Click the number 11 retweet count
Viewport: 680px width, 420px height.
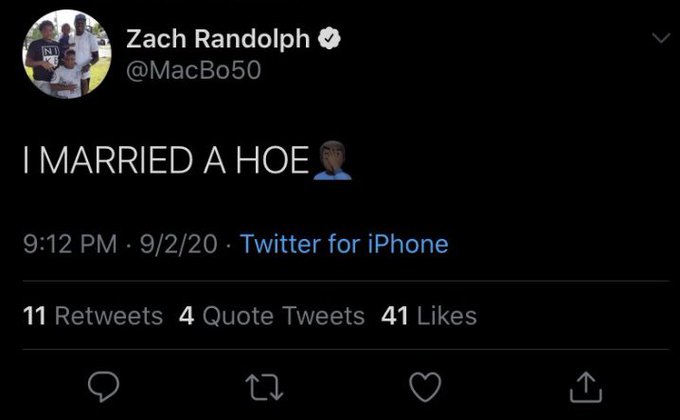coord(35,317)
